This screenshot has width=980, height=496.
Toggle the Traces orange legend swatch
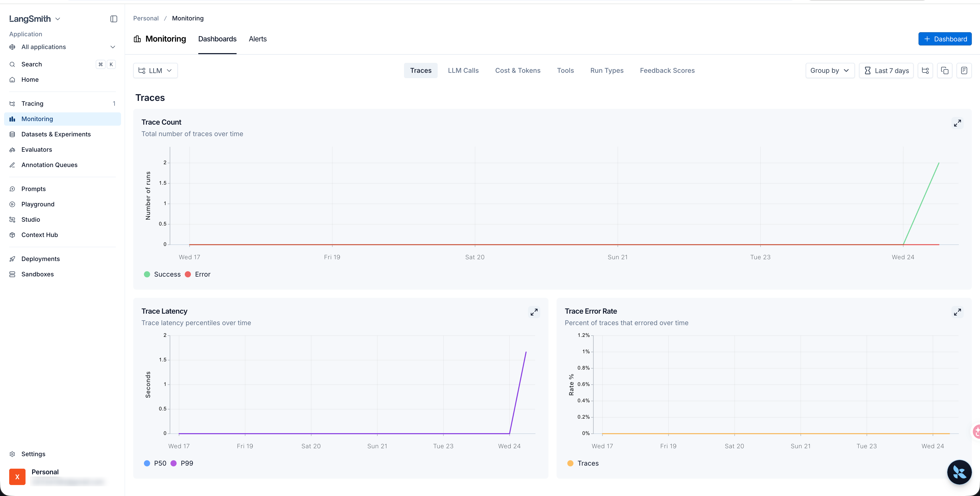[x=570, y=463]
